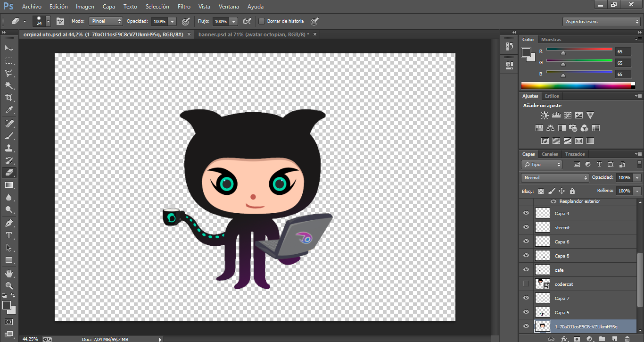Enable the Borrar de historia checkbox
This screenshot has width=644, height=342.
click(262, 21)
